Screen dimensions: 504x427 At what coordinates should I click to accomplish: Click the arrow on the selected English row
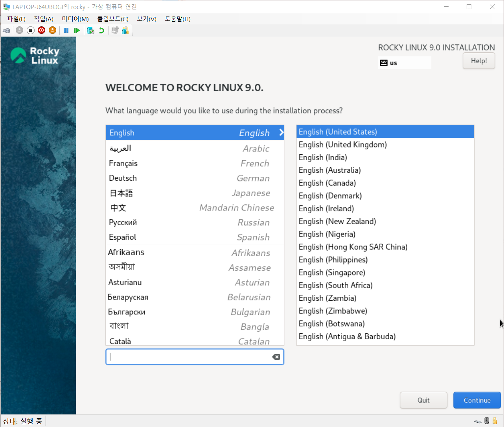pyautogui.click(x=281, y=133)
